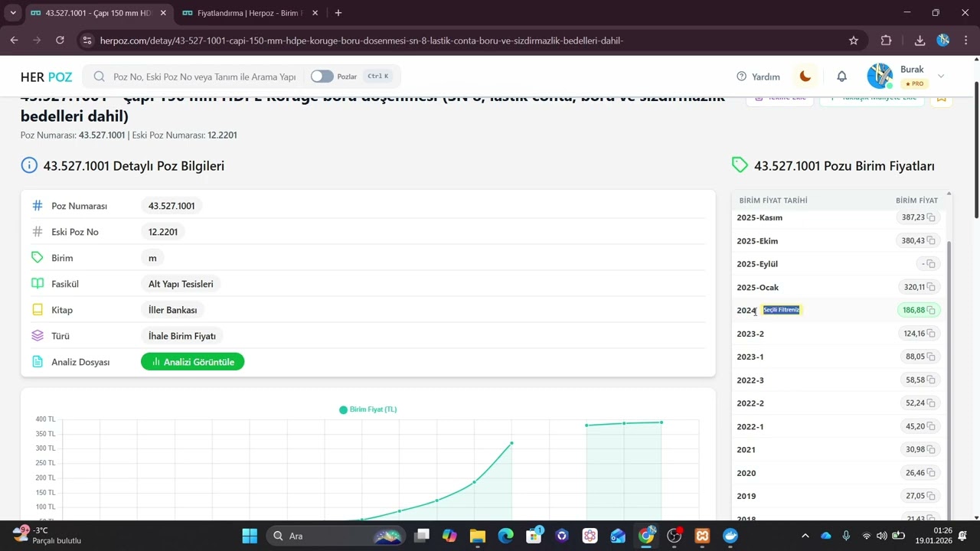Show hidden system tray icons

click(x=805, y=536)
